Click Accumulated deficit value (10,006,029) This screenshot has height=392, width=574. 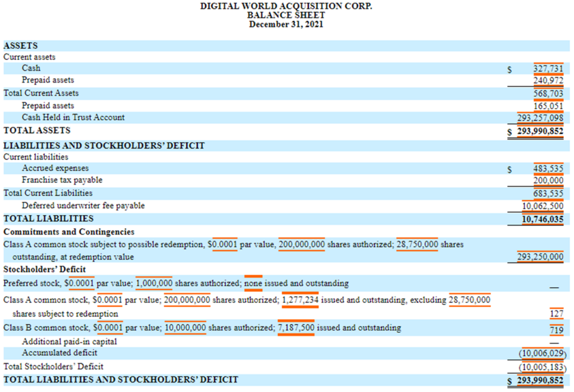(x=543, y=353)
